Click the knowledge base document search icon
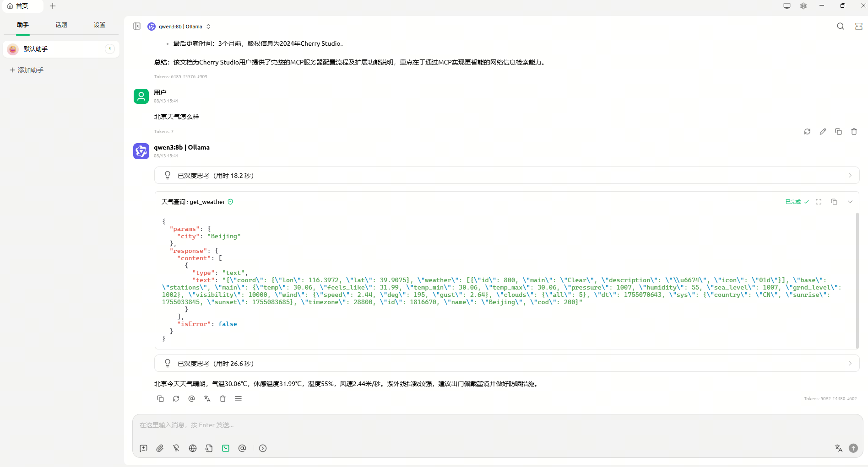Screen dimensions: 868x467 click(x=209, y=448)
